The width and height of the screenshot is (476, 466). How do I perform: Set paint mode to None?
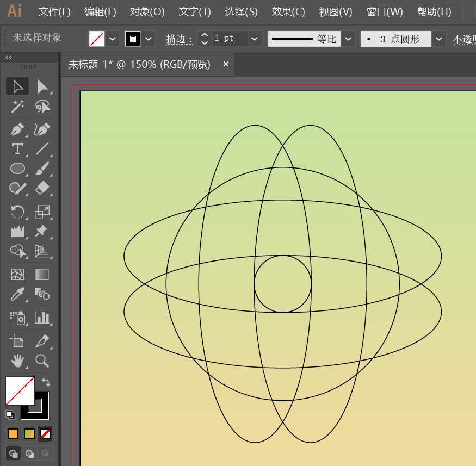click(46, 434)
